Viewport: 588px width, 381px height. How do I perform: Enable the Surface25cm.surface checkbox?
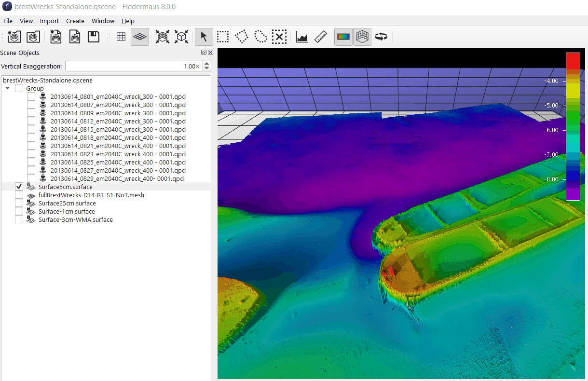19,204
